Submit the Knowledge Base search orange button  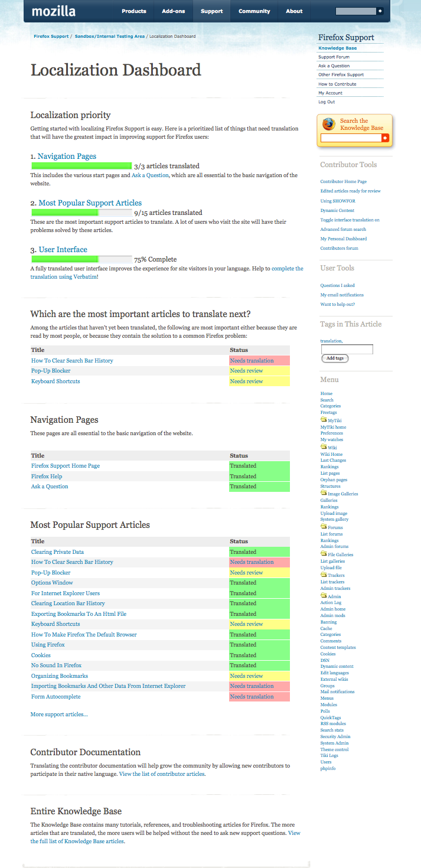click(x=385, y=138)
